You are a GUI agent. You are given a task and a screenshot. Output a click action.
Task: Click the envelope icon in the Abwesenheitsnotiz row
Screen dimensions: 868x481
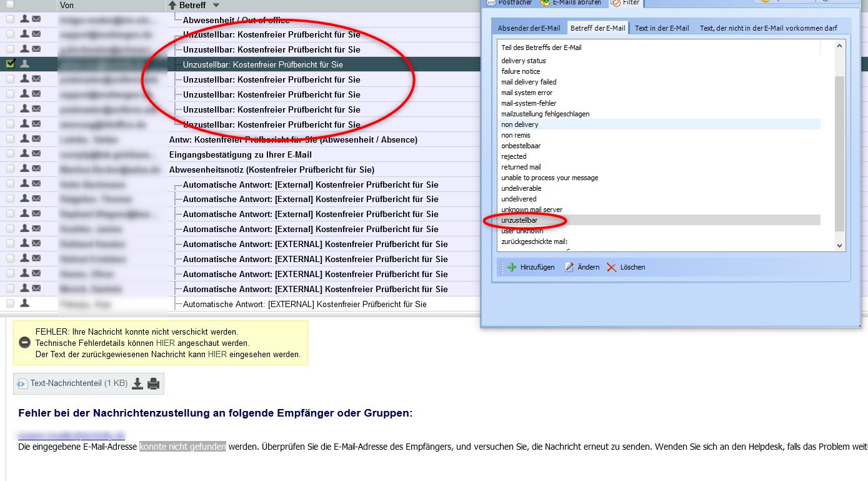pos(36,169)
